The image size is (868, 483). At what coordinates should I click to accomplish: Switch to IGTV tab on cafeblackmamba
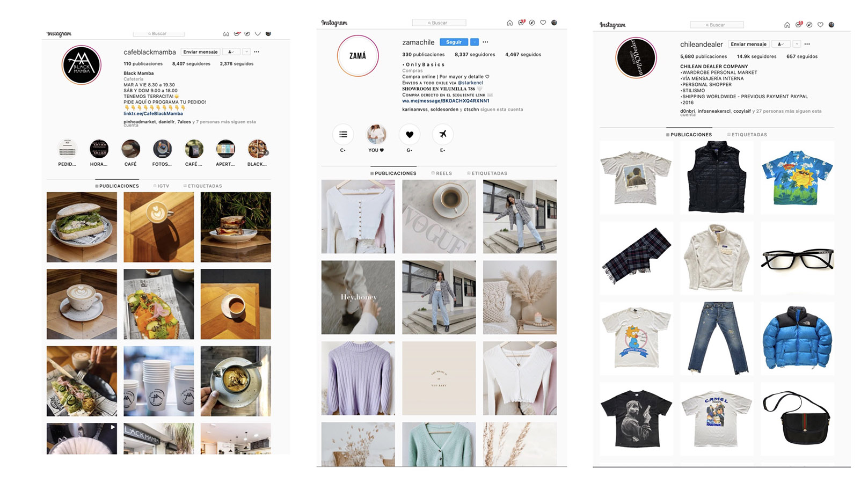(x=161, y=186)
